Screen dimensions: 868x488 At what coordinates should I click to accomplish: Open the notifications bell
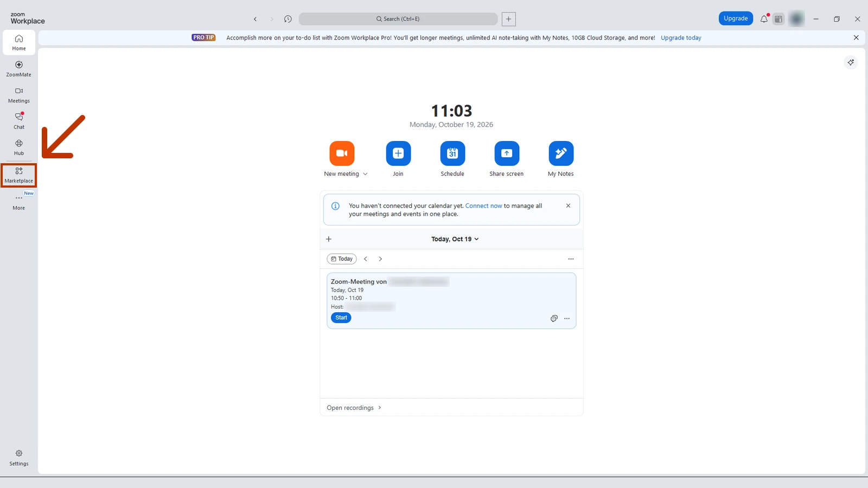[764, 19]
